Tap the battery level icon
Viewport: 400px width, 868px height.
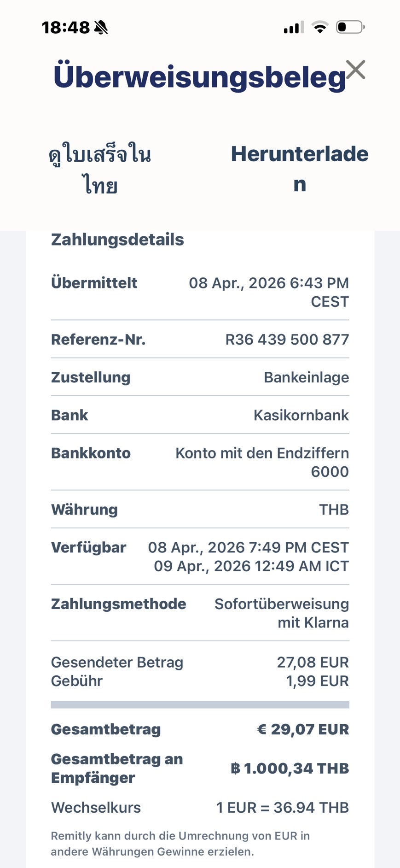pyautogui.click(x=350, y=27)
